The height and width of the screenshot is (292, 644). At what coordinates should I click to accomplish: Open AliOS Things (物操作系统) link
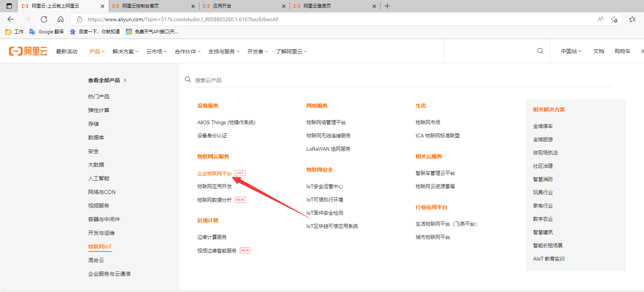(226, 122)
